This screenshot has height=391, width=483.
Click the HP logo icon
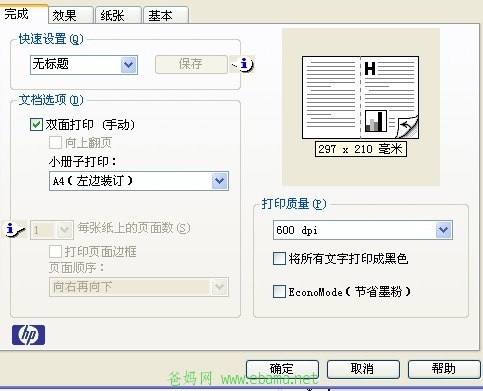(28, 335)
